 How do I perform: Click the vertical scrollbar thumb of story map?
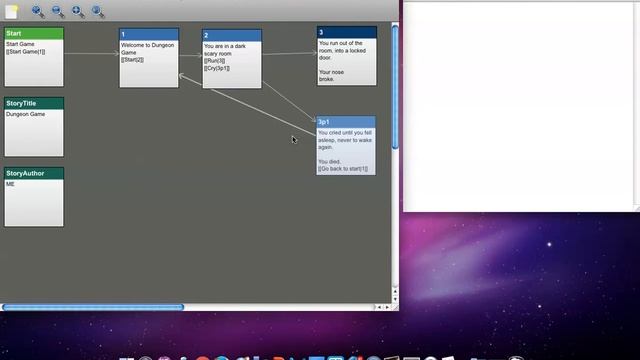click(x=395, y=87)
